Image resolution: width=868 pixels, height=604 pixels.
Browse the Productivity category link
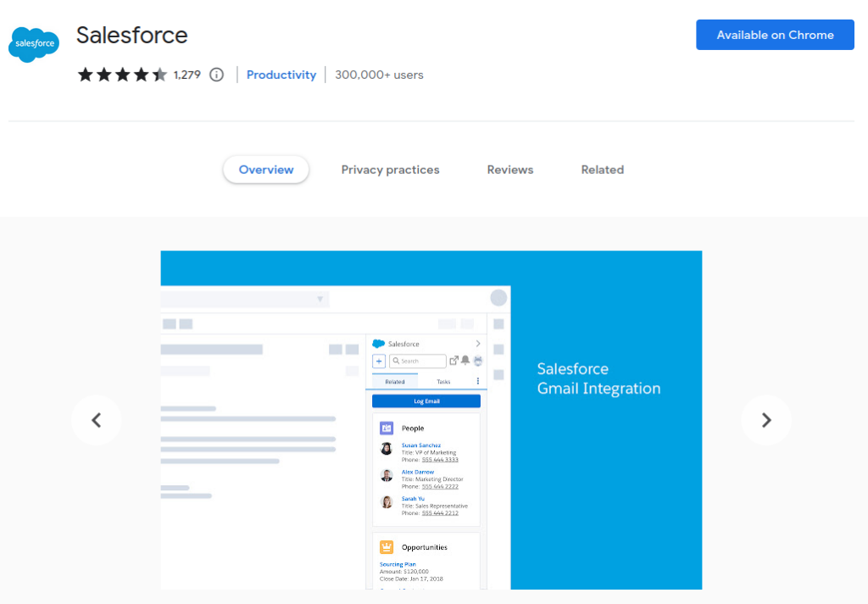point(281,75)
